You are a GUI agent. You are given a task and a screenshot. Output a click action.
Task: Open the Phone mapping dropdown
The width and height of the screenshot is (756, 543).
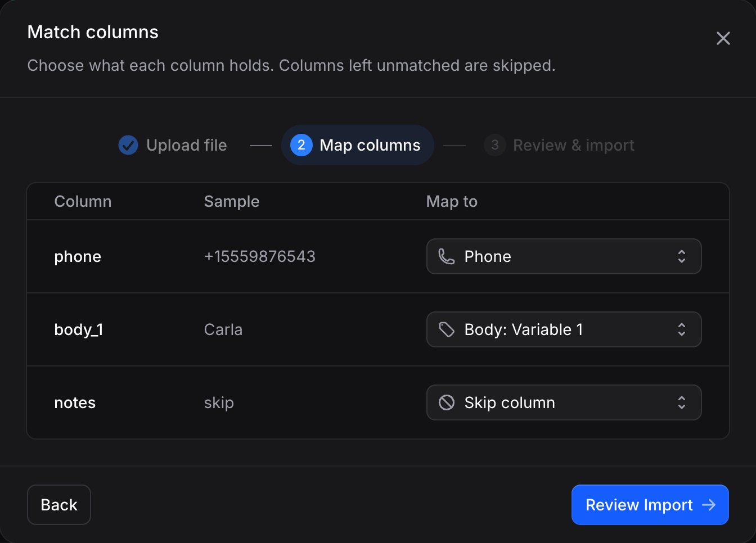pos(564,256)
